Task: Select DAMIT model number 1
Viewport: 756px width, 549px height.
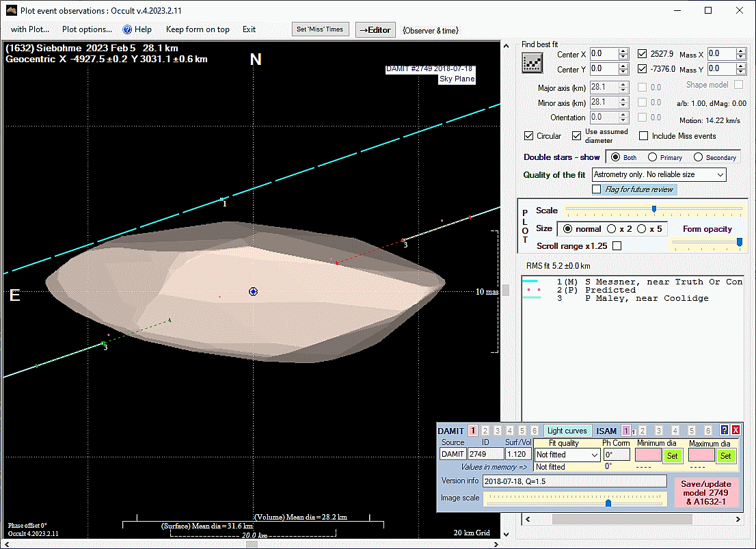Action: click(x=472, y=431)
